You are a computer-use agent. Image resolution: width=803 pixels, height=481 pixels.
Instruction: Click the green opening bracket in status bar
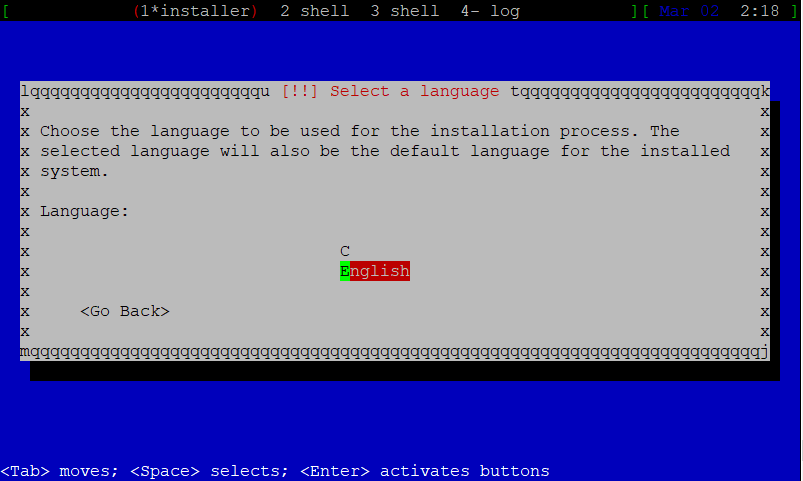click(6, 11)
